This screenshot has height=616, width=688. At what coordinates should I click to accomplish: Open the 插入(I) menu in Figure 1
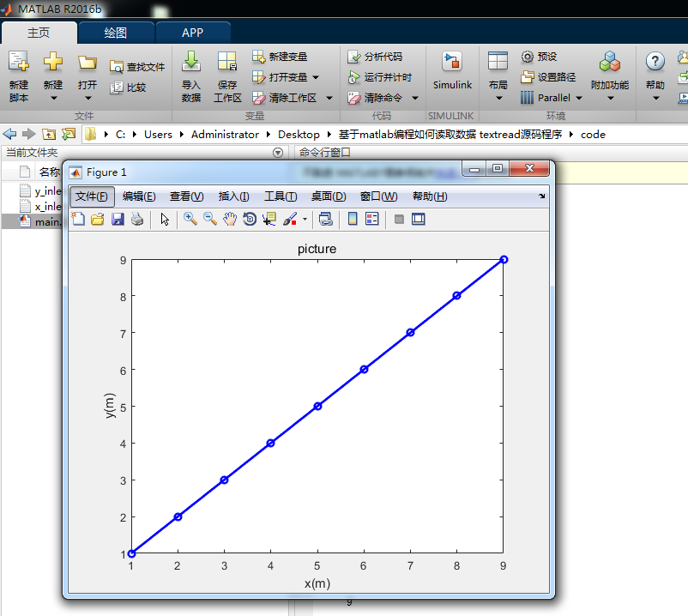[x=234, y=196]
